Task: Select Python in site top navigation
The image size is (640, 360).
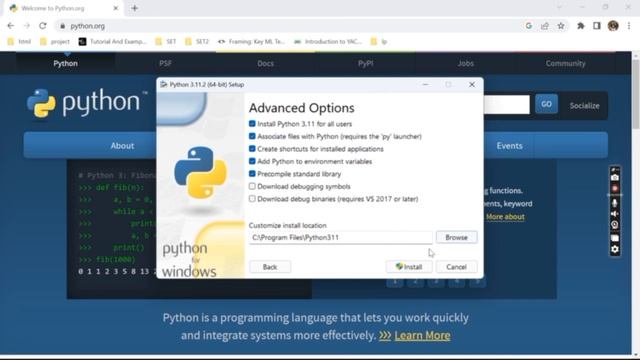Action: (65, 63)
